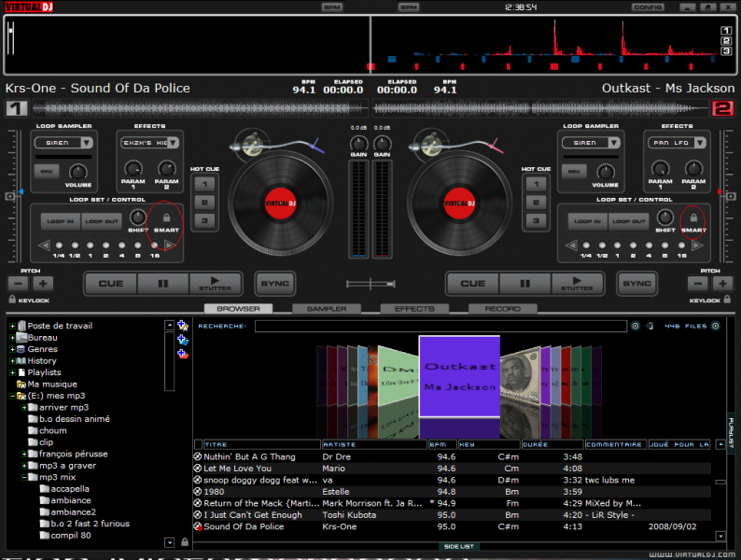Switch to the Sampler tab
The width and height of the screenshot is (741, 560).
327,309
